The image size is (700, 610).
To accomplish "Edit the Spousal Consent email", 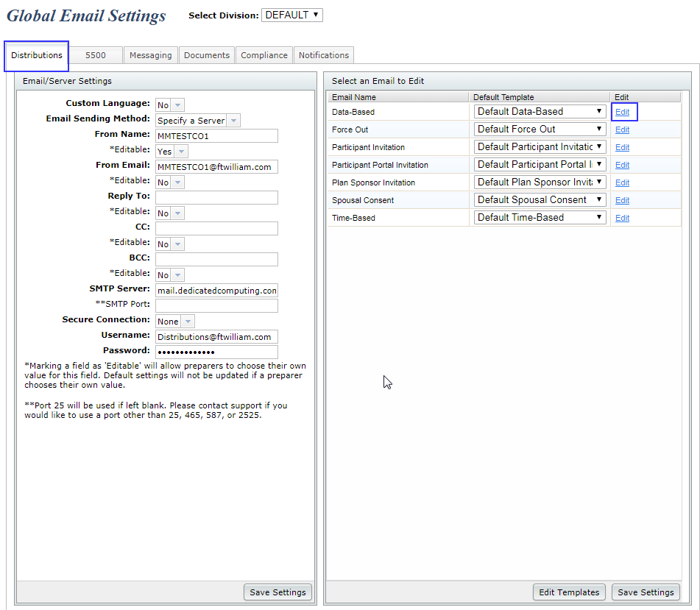I will point(622,200).
